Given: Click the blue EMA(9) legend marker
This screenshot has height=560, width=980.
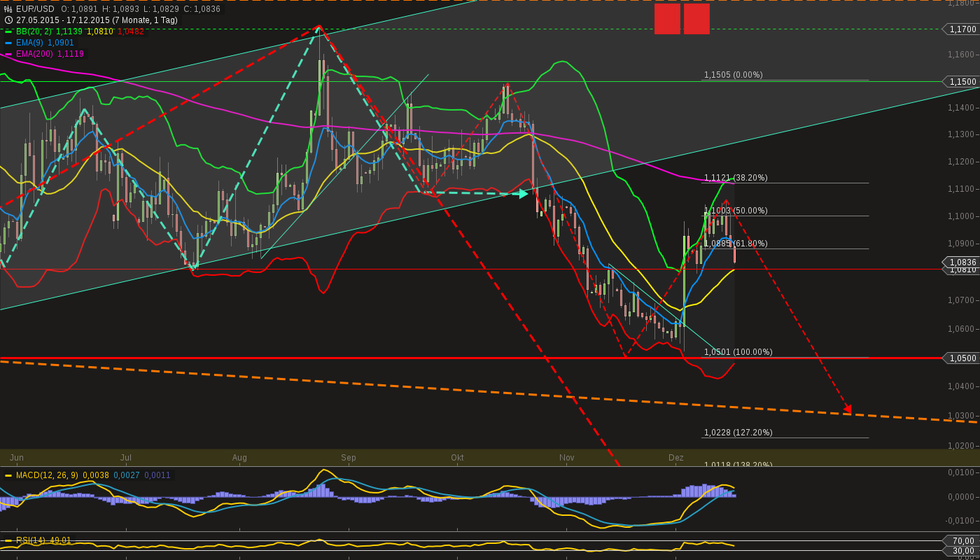Looking at the screenshot, I should point(8,43).
